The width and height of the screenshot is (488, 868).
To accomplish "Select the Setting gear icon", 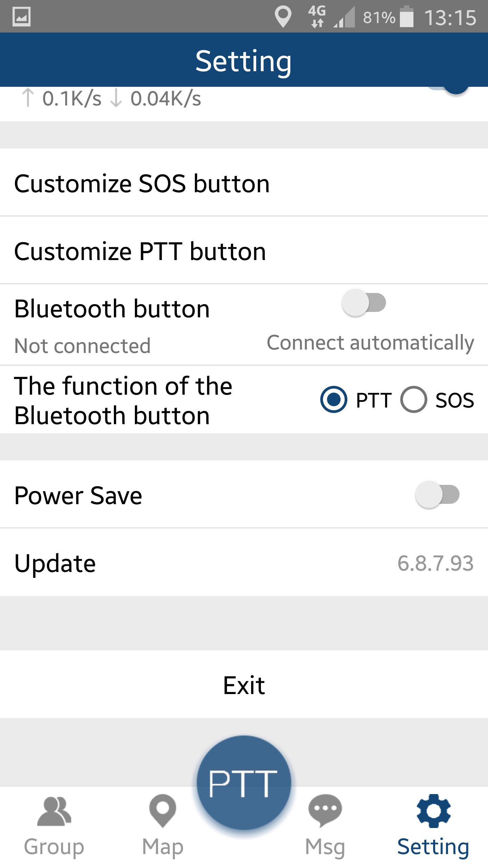I will (433, 811).
